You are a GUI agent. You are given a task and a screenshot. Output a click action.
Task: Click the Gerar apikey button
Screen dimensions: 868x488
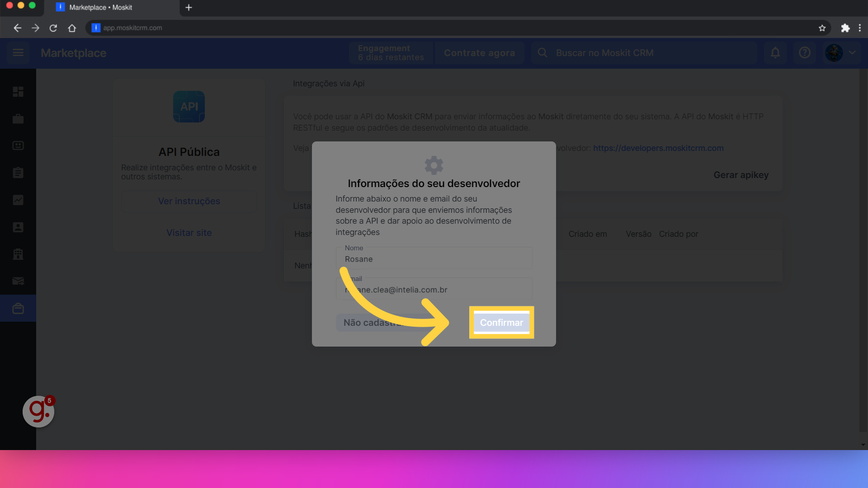(x=741, y=175)
